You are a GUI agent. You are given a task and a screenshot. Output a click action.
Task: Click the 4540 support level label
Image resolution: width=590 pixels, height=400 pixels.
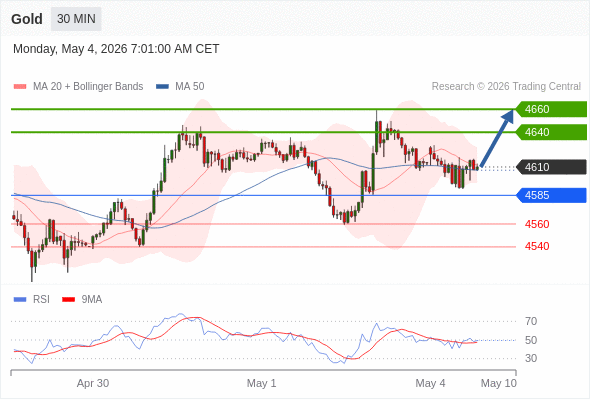537,246
